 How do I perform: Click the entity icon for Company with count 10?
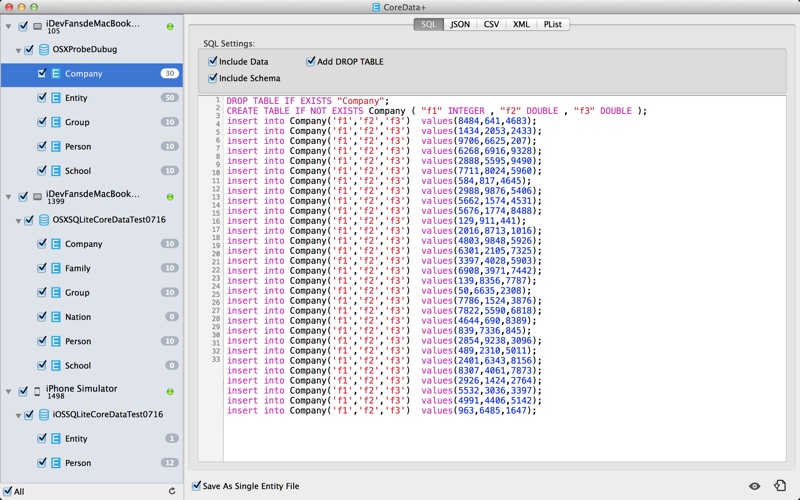[56, 244]
